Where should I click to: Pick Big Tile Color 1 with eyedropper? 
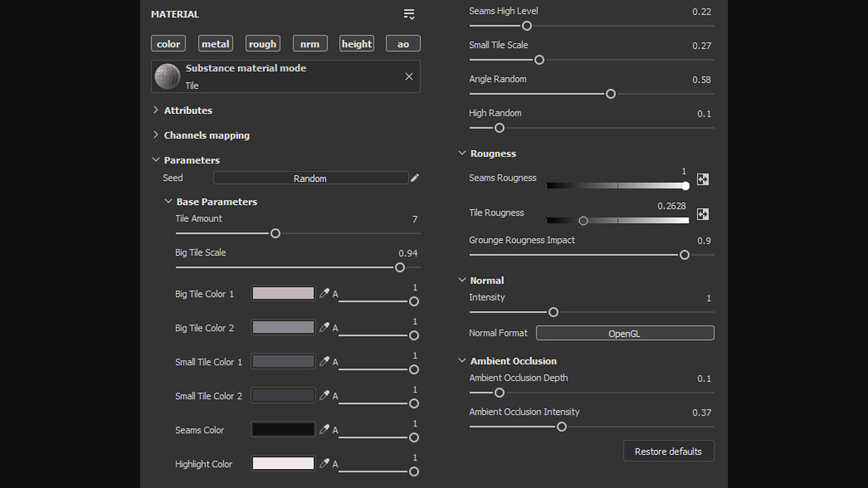click(x=324, y=293)
